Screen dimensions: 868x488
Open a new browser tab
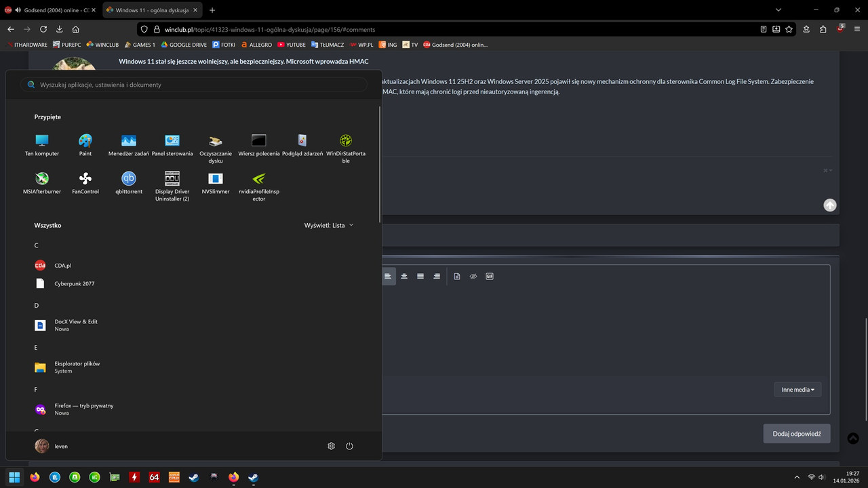tap(212, 10)
